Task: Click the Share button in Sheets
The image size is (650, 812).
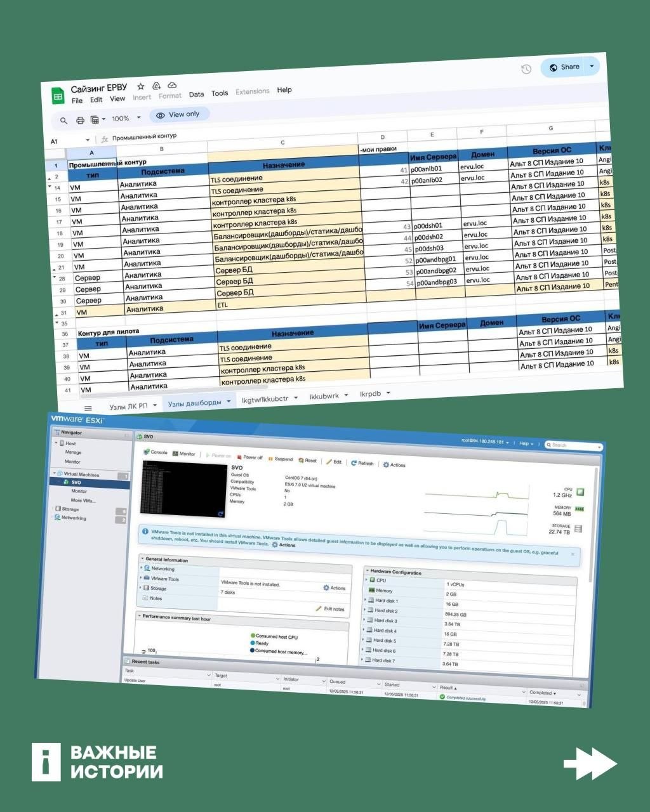Action: [564, 67]
